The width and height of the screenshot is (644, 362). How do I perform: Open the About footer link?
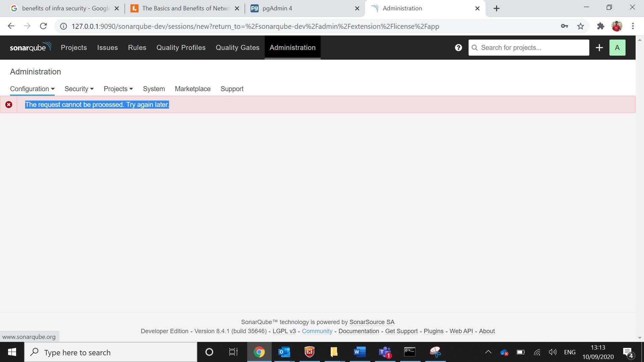click(487, 331)
